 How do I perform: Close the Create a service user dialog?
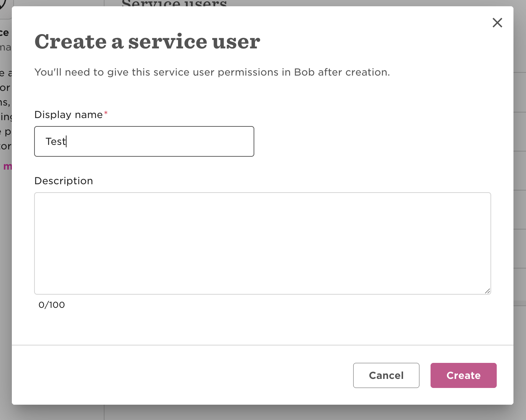pyautogui.click(x=497, y=23)
